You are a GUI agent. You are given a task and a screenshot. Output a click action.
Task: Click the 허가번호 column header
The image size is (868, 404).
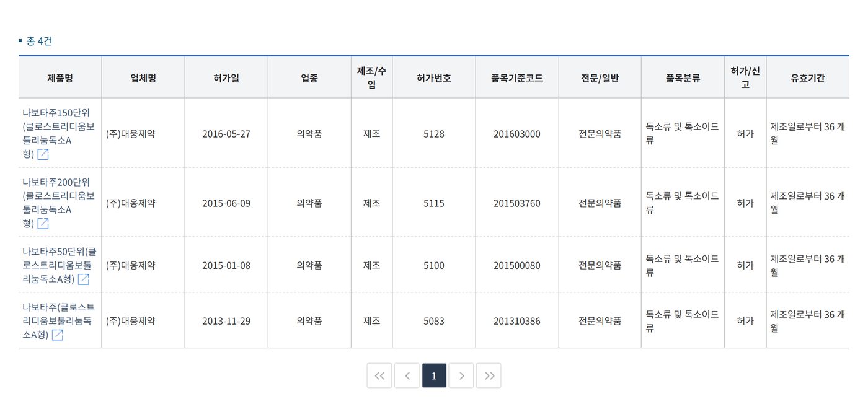[434, 78]
